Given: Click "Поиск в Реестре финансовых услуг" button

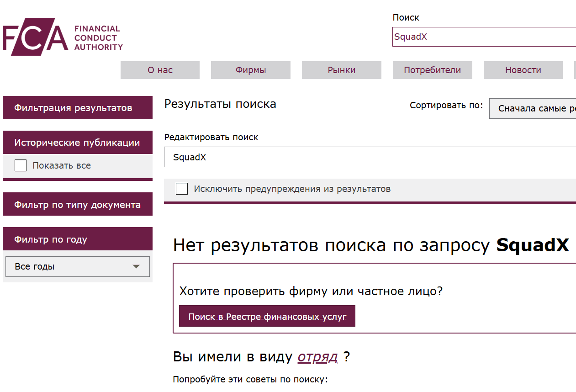Looking at the screenshot, I should pos(267,316).
